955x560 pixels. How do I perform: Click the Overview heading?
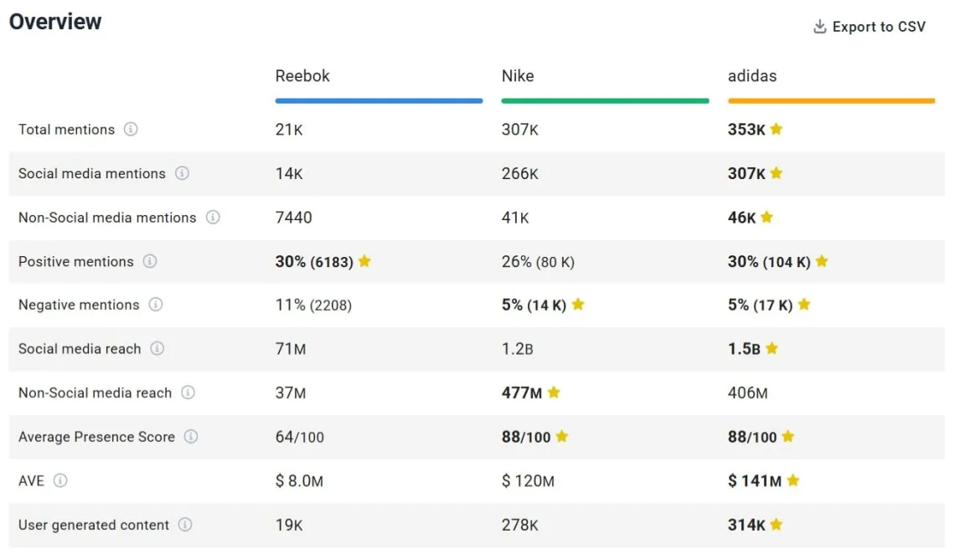(55, 21)
